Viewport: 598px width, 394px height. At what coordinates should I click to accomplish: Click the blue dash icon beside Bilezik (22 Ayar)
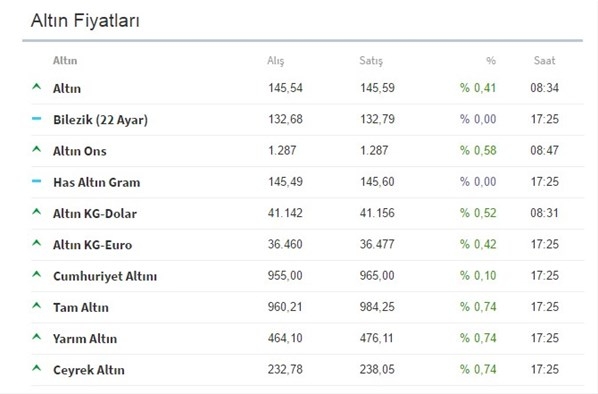tap(37, 119)
